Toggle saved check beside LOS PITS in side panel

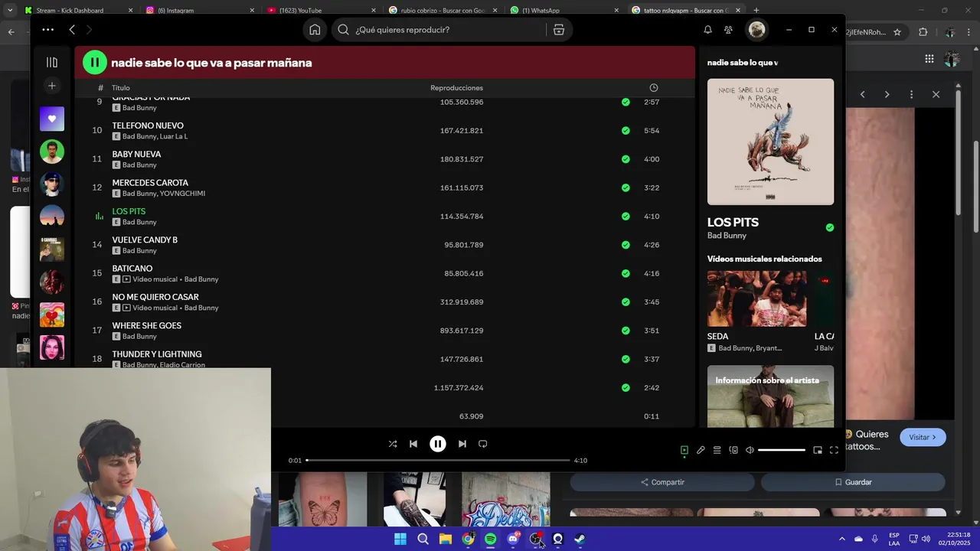(830, 227)
